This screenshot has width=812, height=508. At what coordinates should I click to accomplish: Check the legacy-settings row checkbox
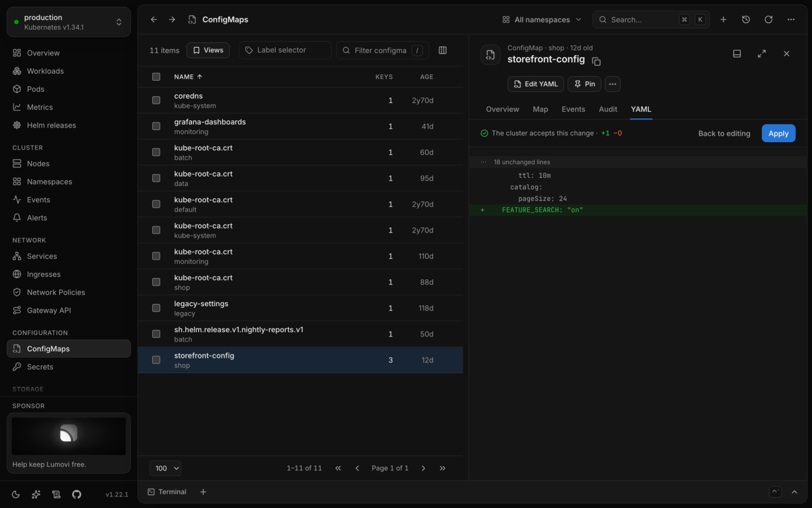pos(156,308)
